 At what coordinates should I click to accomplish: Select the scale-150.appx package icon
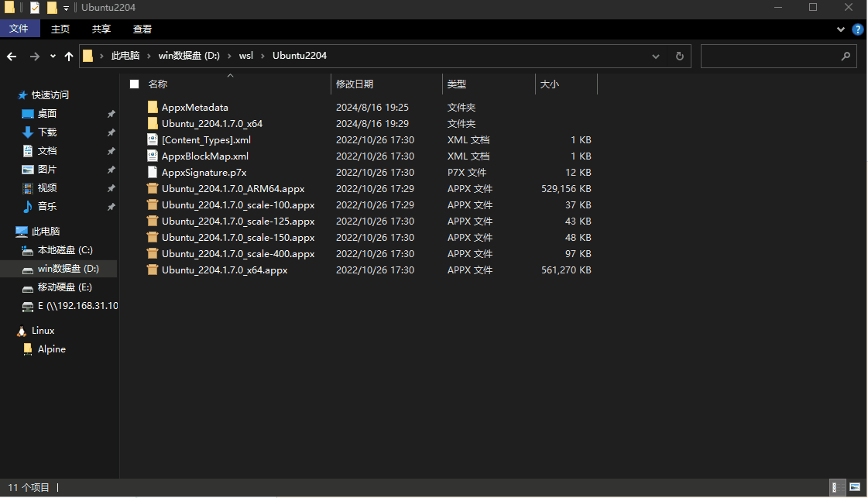coord(153,237)
